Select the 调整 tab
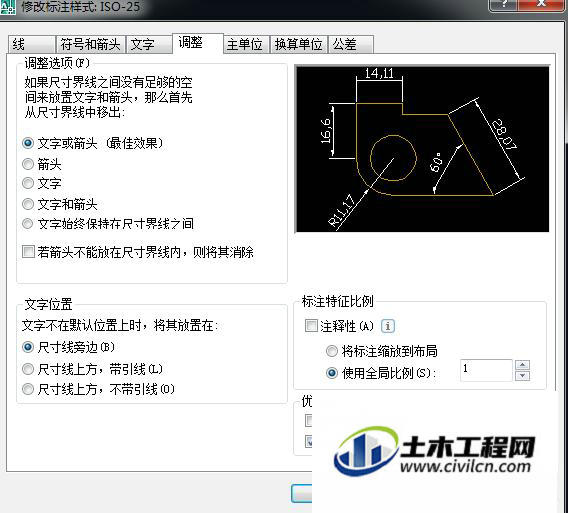Image resolution: width=568 pixels, height=513 pixels. click(197, 43)
